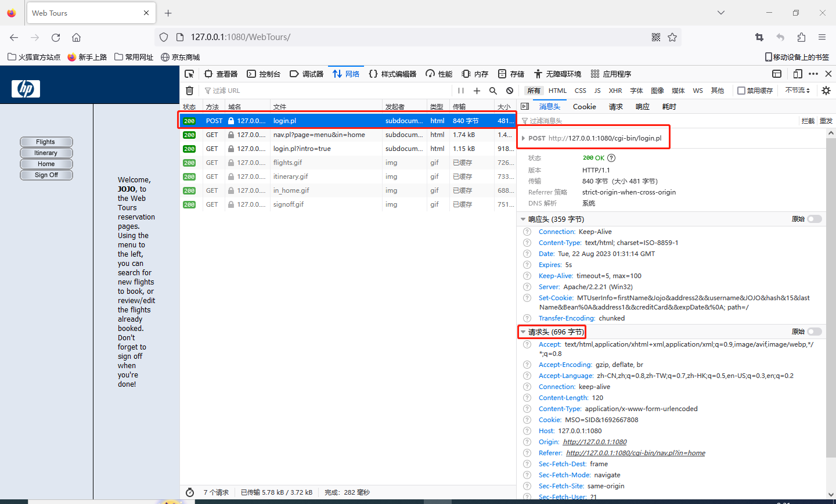Switch to 控制台 console tab
This screenshot has height=504, width=836.
[264, 74]
